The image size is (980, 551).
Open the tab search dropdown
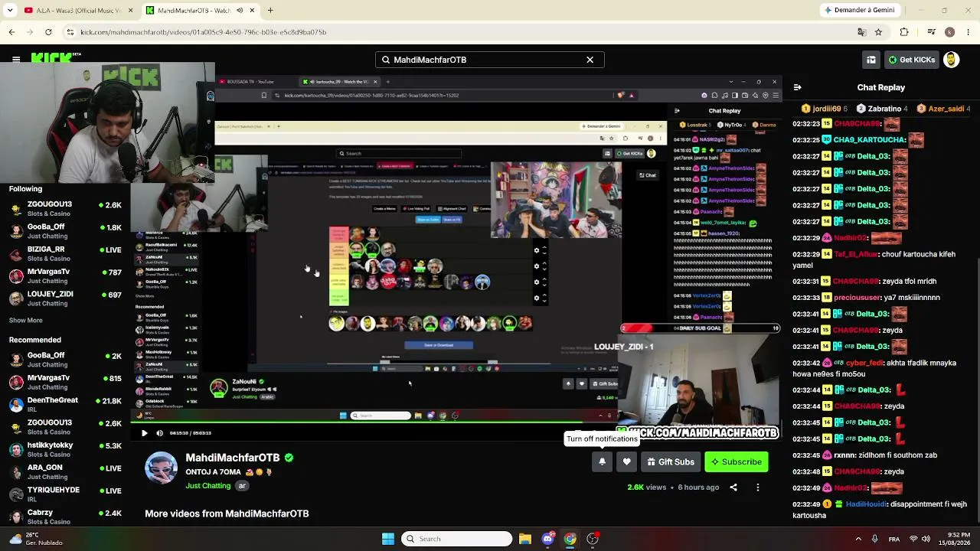(10, 11)
